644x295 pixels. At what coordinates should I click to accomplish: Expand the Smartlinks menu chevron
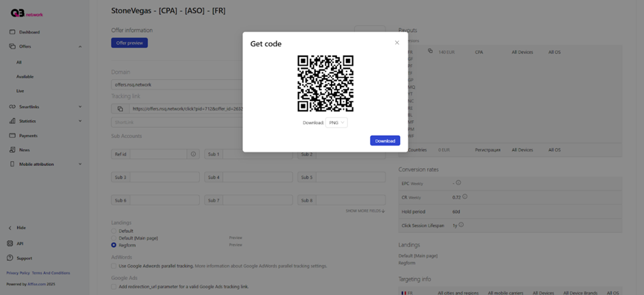click(80, 107)
